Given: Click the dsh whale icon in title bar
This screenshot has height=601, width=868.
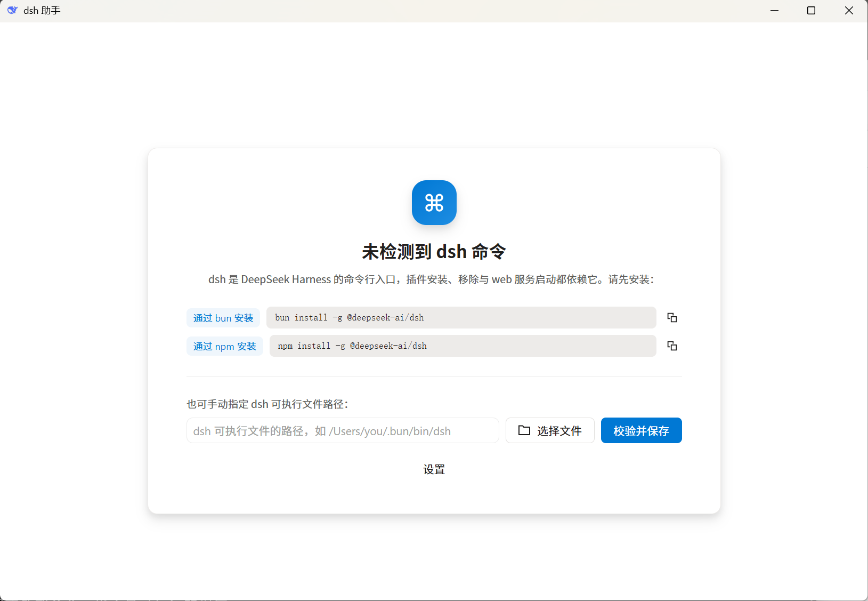Looking at the screenshot, I should click(x=12, y=10).
